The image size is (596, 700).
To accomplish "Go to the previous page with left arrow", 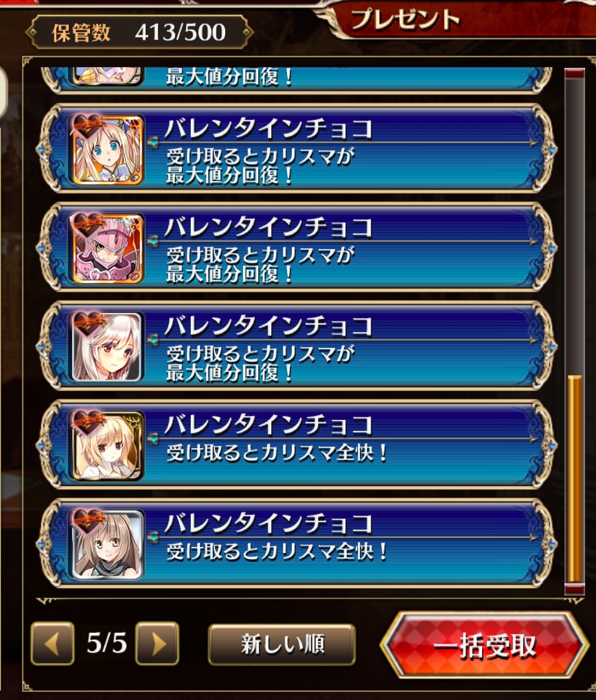I will [52, 643].
